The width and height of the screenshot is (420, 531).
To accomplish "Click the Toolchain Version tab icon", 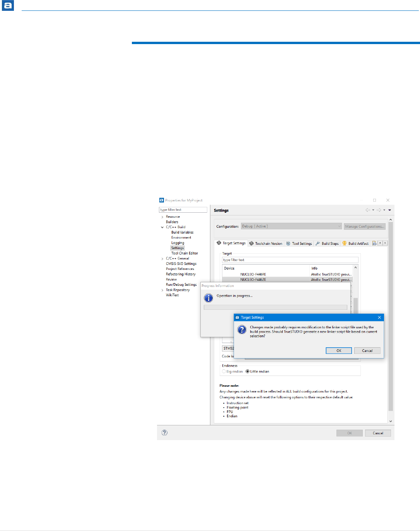I will pos(251,243).
